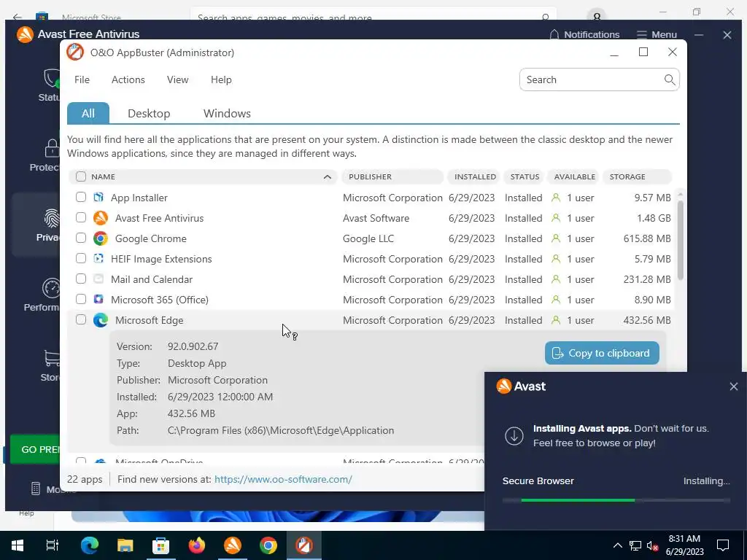
Task: Select the All tab
Action: tap(88, 113)
